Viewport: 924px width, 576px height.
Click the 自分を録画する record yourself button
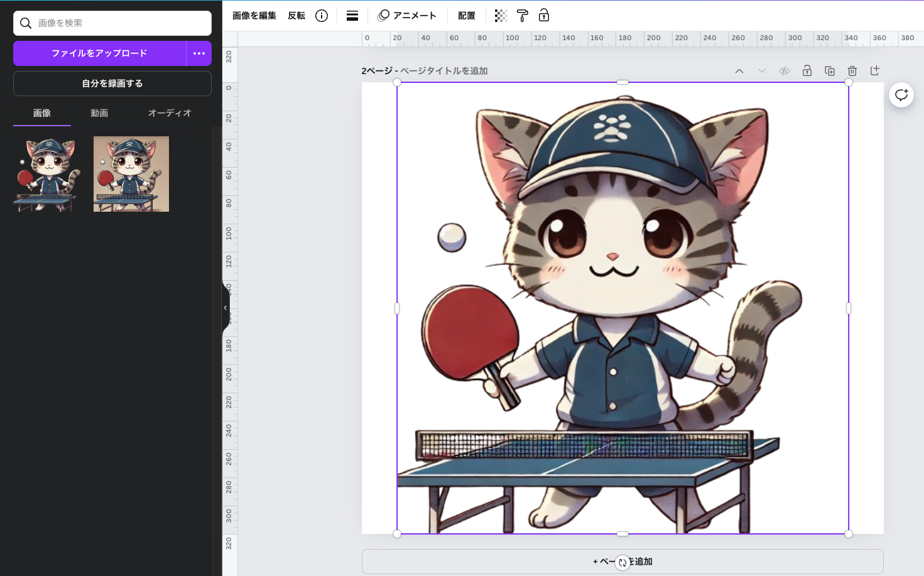[112, 84]
